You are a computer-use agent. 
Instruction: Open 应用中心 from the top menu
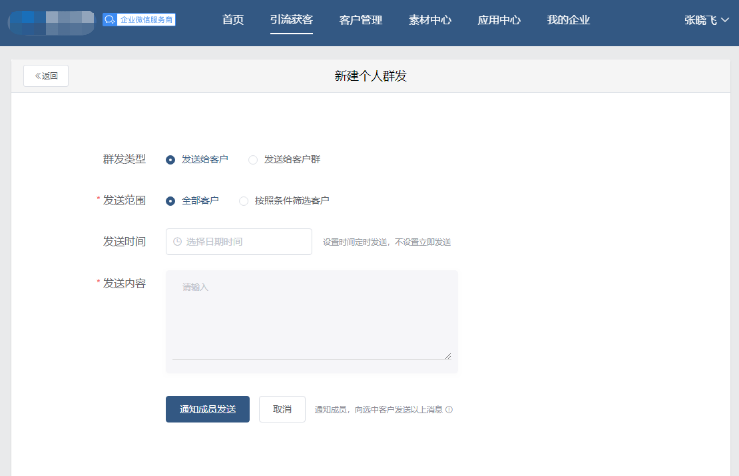coord(499,20)
